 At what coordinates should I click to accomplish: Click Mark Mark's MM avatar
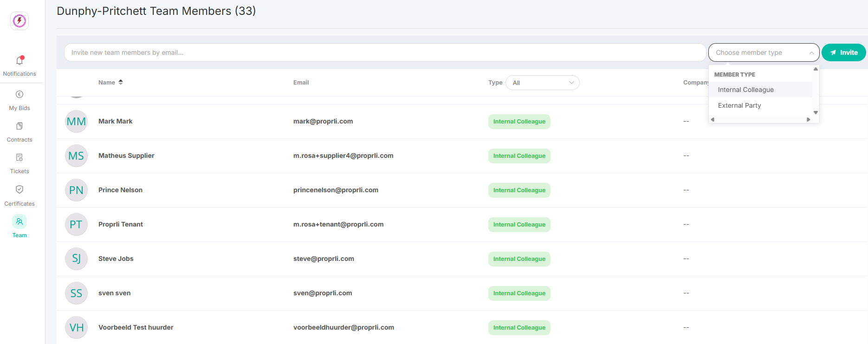[x=76, y=122]
